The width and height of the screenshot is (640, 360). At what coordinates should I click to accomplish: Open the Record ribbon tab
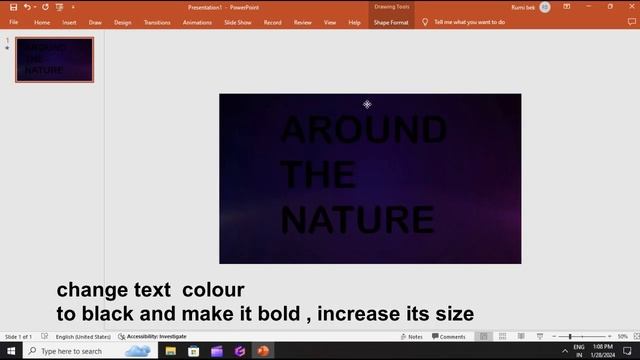pyautogui.click(x=273, y=22)
